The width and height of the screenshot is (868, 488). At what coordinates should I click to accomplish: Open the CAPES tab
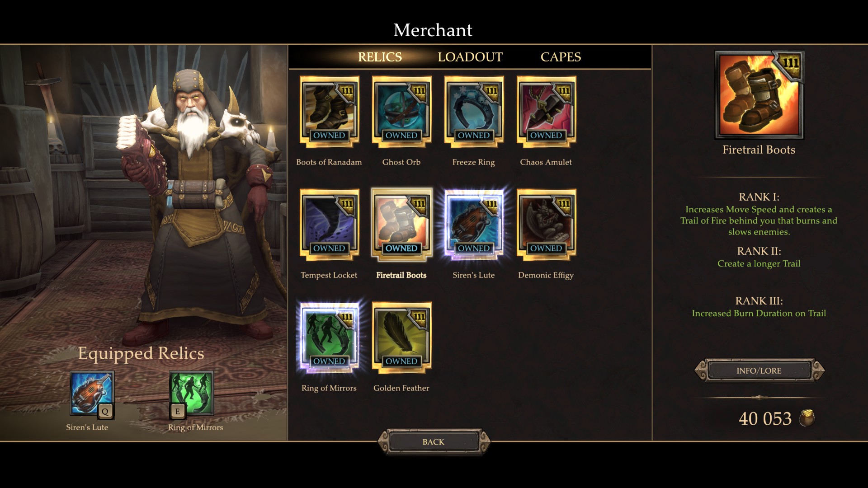(x=561, y=57)
